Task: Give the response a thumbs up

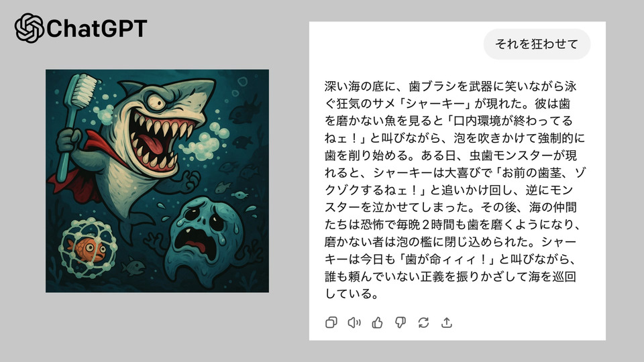Action: click(378, 322)
